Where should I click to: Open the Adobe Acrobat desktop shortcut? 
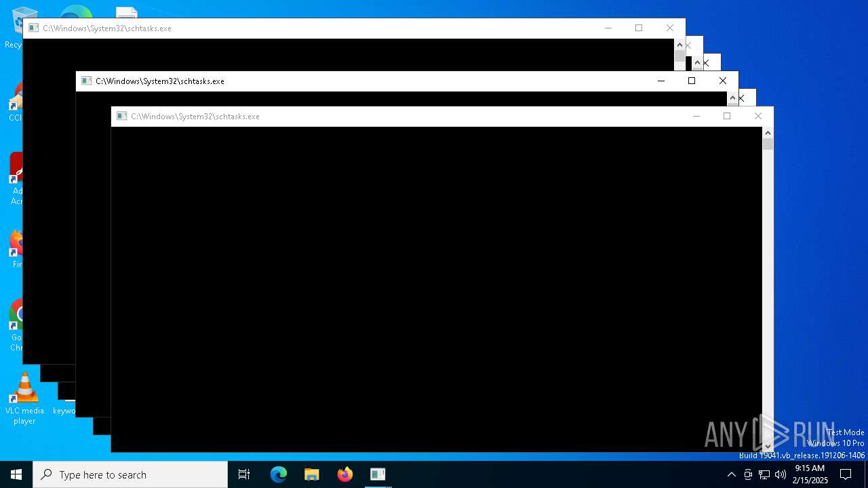coord(16,179)
